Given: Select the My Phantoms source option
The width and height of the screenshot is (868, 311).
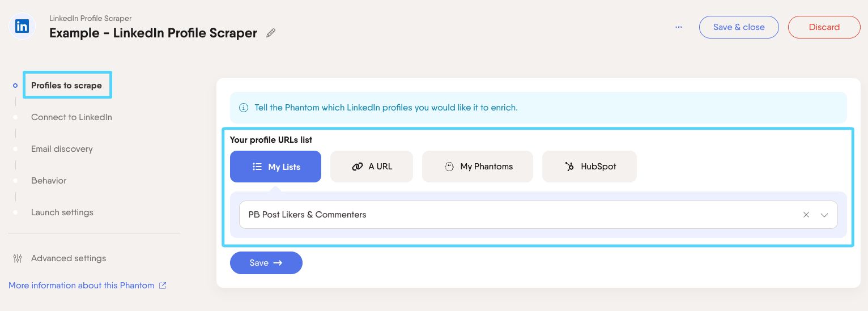Looking at the screenshot, I should [478, 167].
